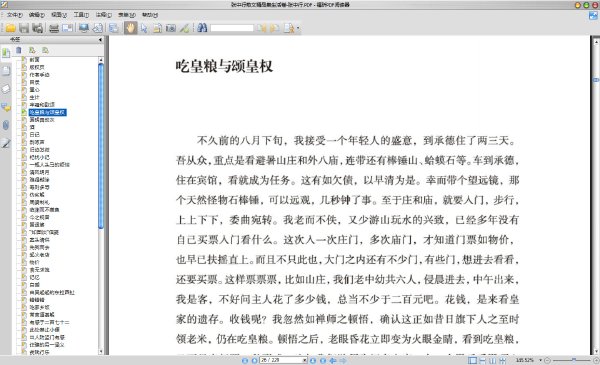The height and width of the screenshot is (365, 600).
Task: Click the zoom in plus button
Action: point(596,360)
